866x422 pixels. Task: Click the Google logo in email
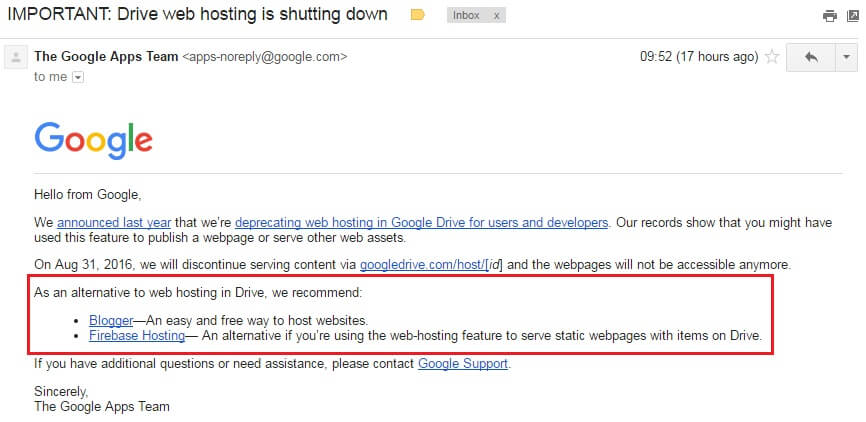[x=93, y=140]
